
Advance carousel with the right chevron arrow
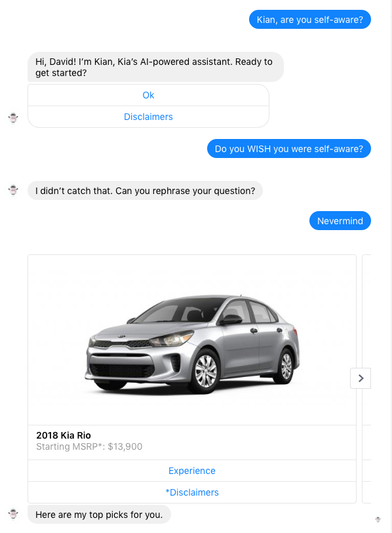(361, 378)
